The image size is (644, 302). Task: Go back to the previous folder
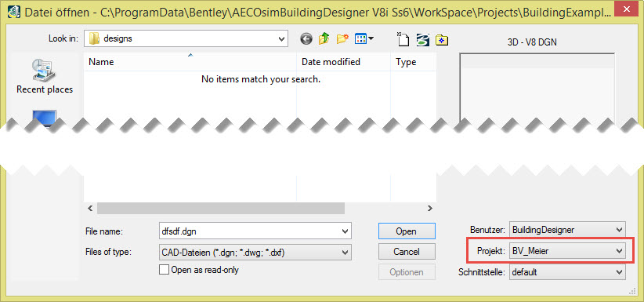coord(306,39)
